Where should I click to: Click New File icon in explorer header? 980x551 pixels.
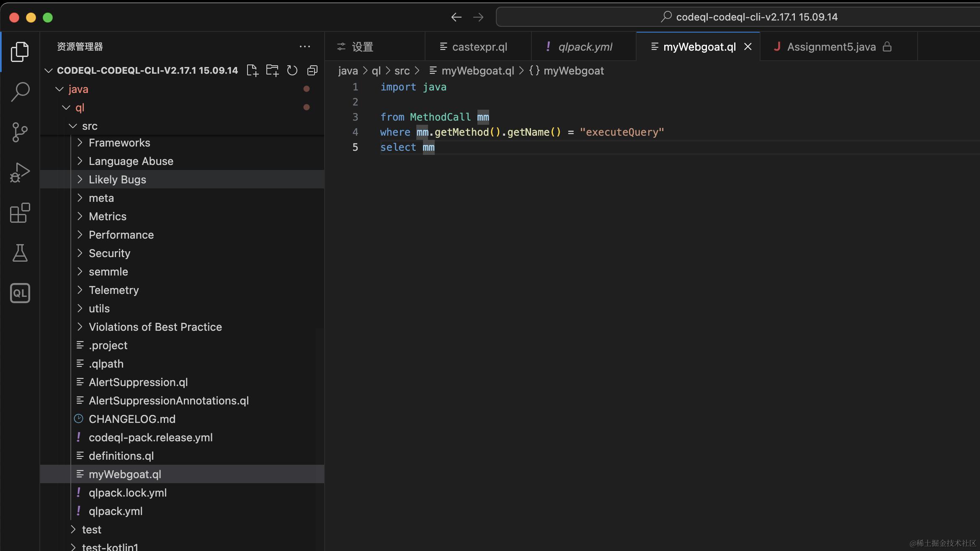point(253,70)
